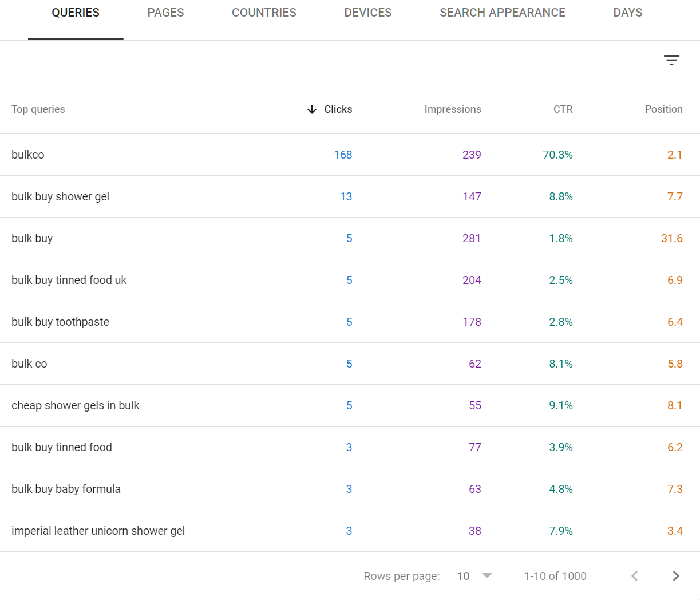Select the 'cheap shower gels in bulk' row
Viewport: 700px width, 600px height.
coord(76,405)
